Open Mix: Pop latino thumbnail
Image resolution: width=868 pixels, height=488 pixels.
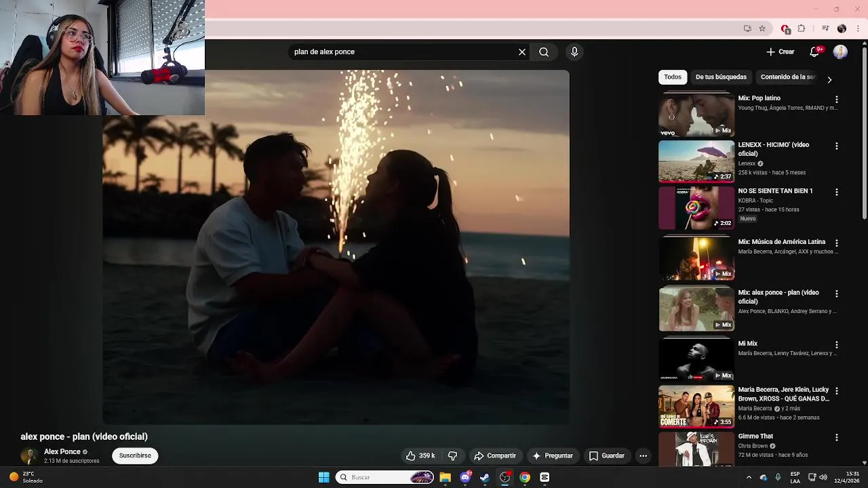click(696, 115)
